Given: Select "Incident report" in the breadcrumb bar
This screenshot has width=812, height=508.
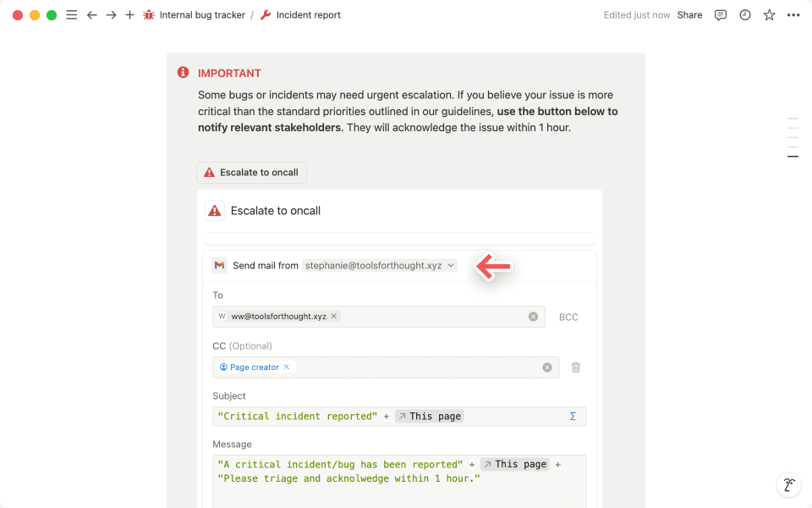Looking at the screenshot, I should pos(307,14).
